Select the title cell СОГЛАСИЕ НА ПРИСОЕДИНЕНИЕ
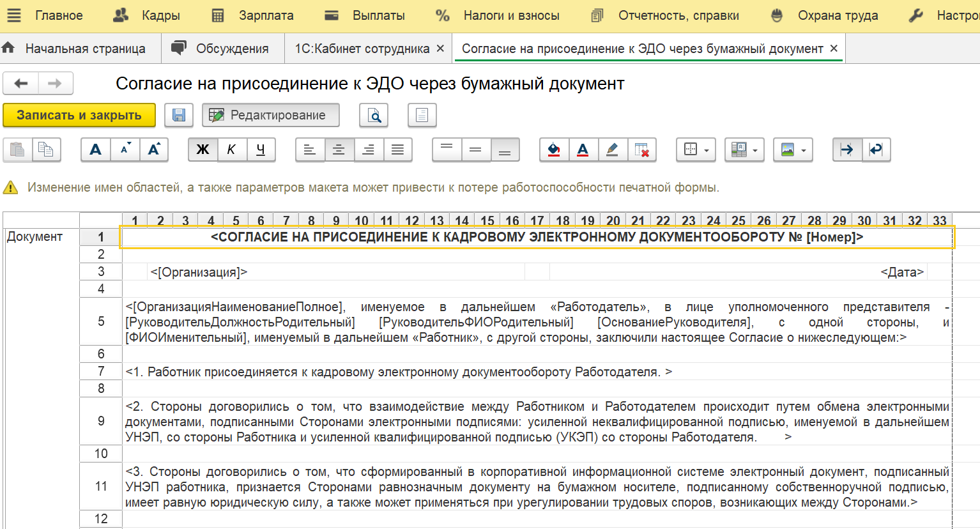Image resolution: width=980 pixels, height=529 pixels. pyautogui.click(x=537, y=237)
